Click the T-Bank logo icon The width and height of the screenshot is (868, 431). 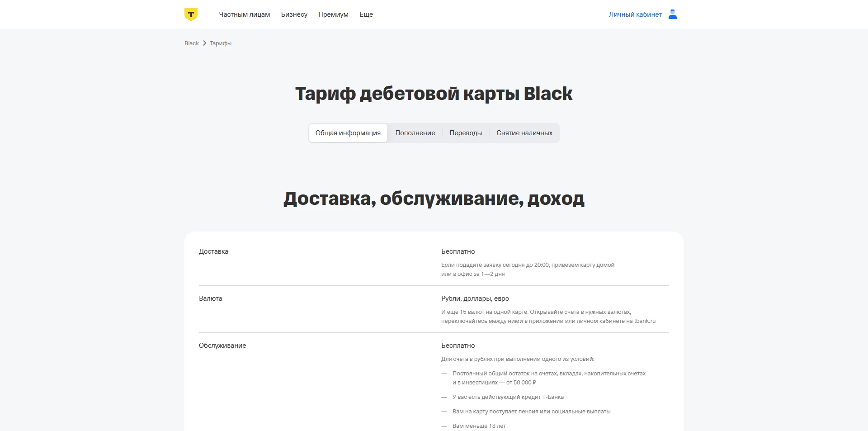tap(191, 14)
